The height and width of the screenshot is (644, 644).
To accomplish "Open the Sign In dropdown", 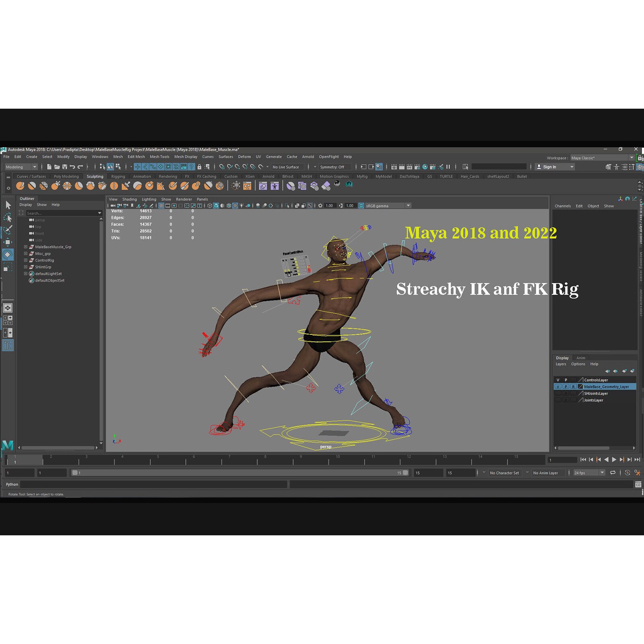I will coord(555,167).
